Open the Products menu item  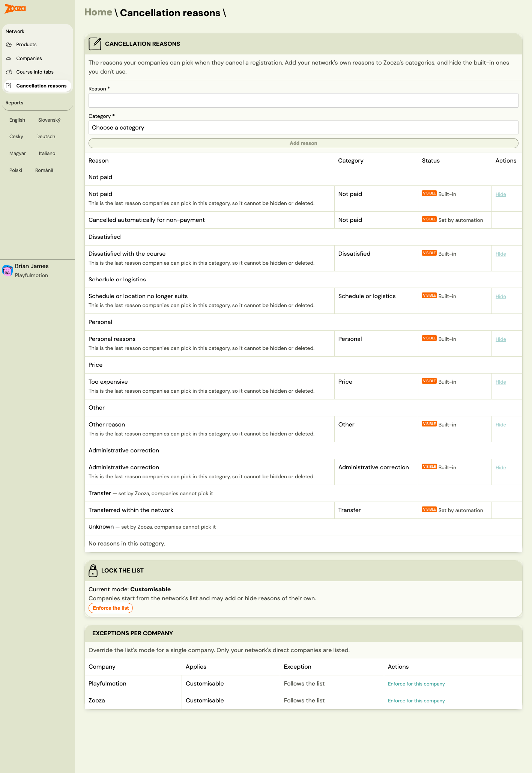(x=26, y=44)
